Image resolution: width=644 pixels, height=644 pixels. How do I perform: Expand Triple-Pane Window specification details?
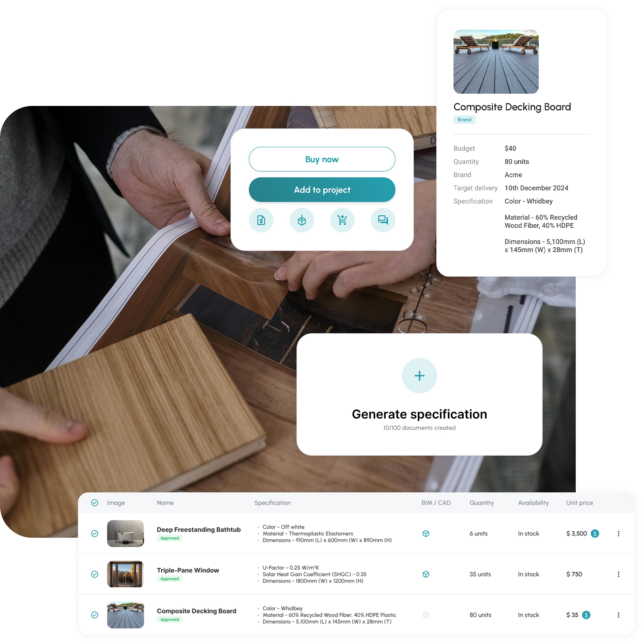[x=619, y=574]
